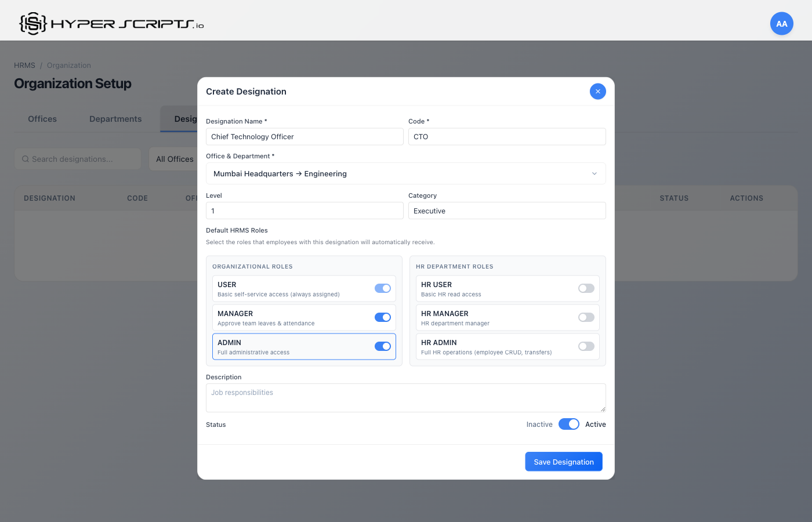Viewport: 812px width, 522px height.
Task: Open the Office & Department dropdown
Action: pos(405,173)
